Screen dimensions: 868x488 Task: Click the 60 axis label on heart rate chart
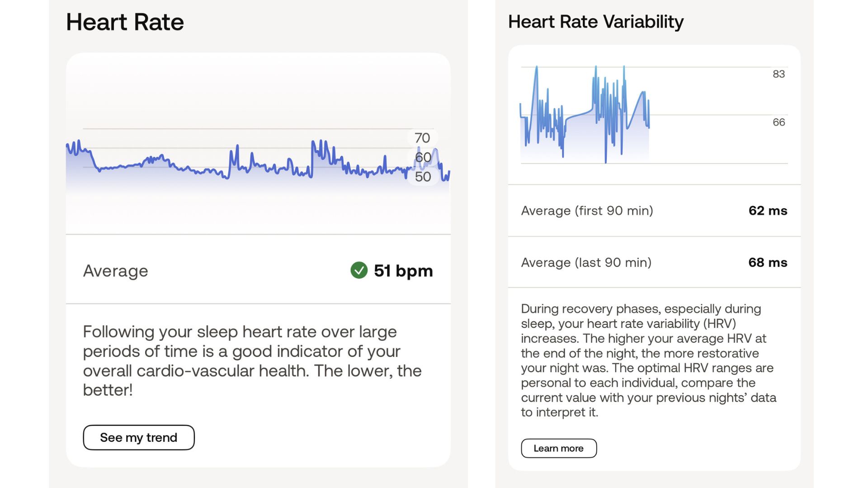pos(423,157)
